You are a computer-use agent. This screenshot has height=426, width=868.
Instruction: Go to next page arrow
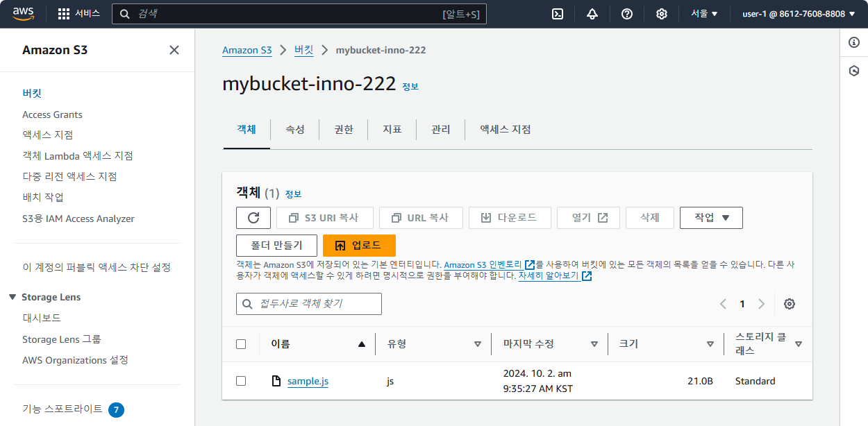[x=762, y=304]
